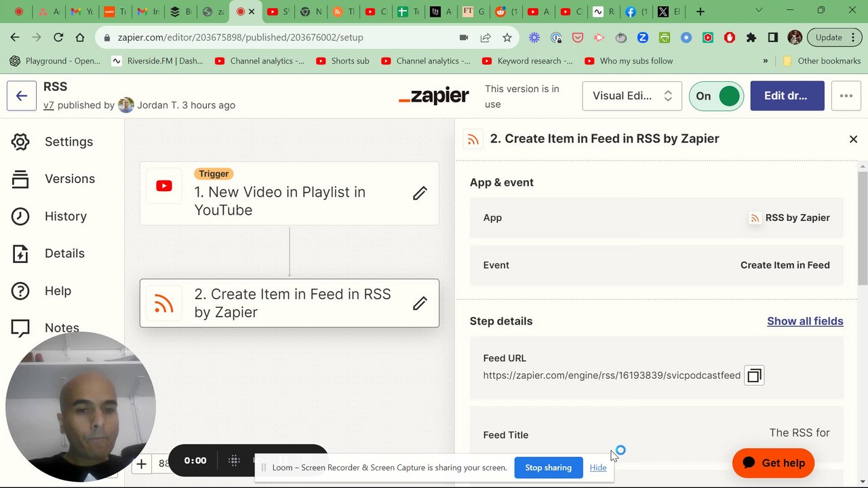
Task: Open Playground OpenAI bookmark
Action: pyautogui.click(x=55, y=61)
